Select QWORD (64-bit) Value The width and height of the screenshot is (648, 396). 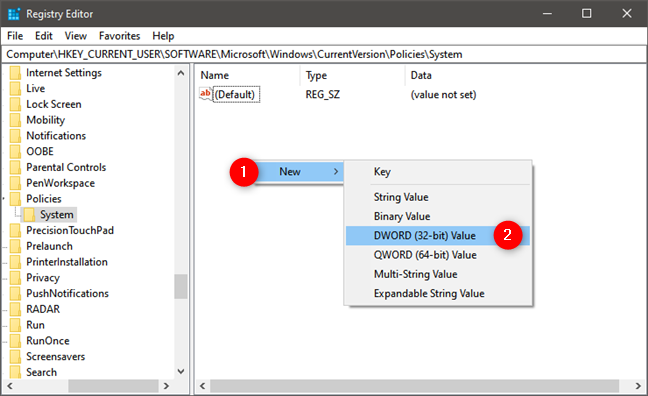438,255
